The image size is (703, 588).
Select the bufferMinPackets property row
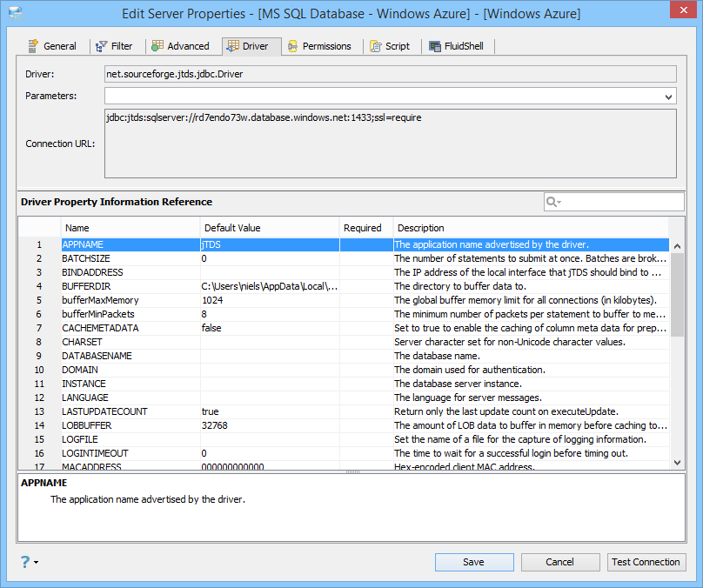(344, 314)
